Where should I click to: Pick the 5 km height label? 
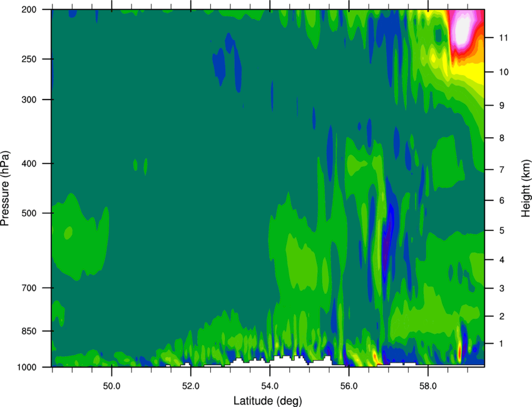pos(502,231)
